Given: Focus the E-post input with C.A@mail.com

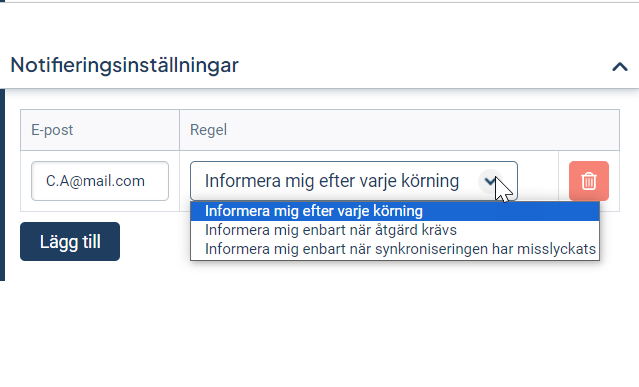Looking at the screenshot, I should point(100,181).
